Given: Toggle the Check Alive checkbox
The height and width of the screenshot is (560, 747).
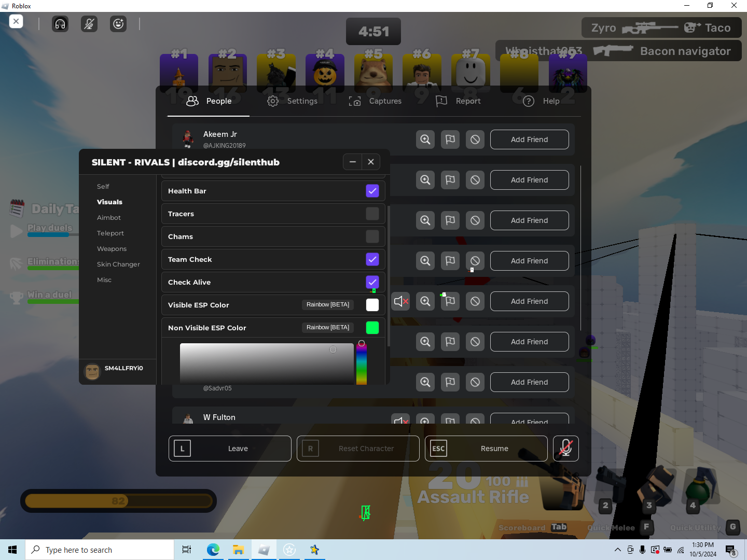Looking at the screenshot, I should point(372,282).
